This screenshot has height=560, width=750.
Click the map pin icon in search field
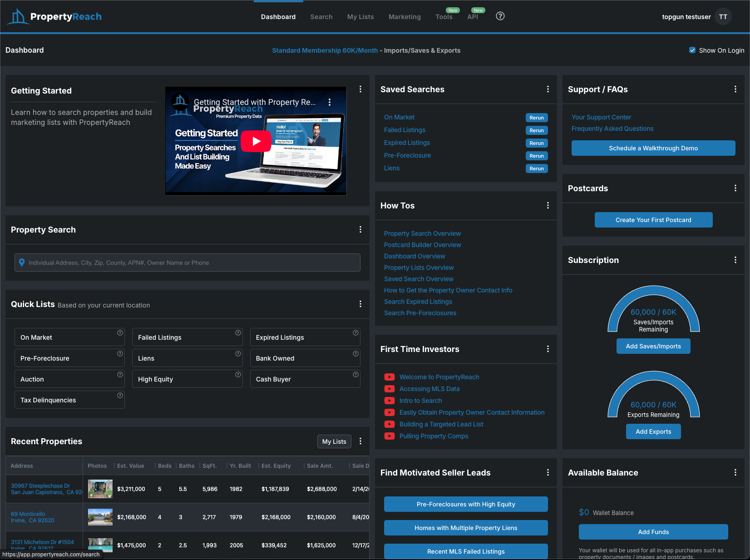(21, 263)
